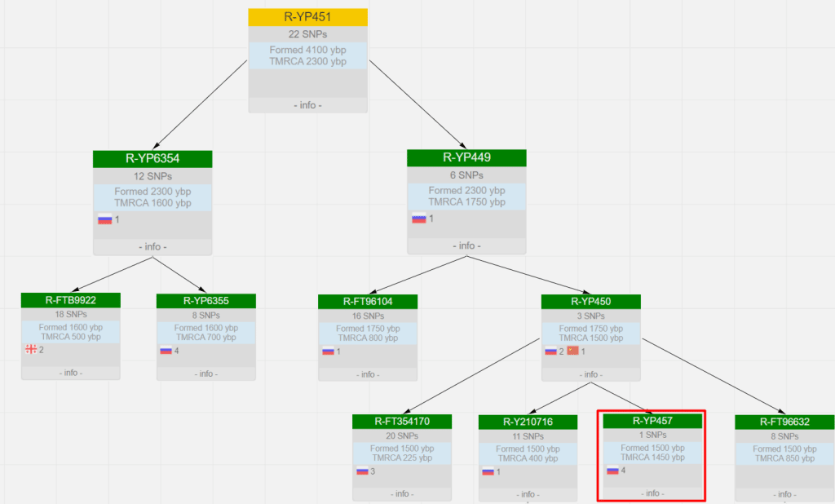Select the R-YP6355 node title

[205, 301]
